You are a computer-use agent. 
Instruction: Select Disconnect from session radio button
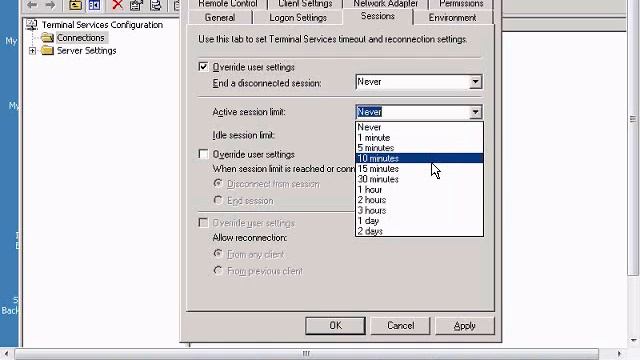click(x=218, y=184)
